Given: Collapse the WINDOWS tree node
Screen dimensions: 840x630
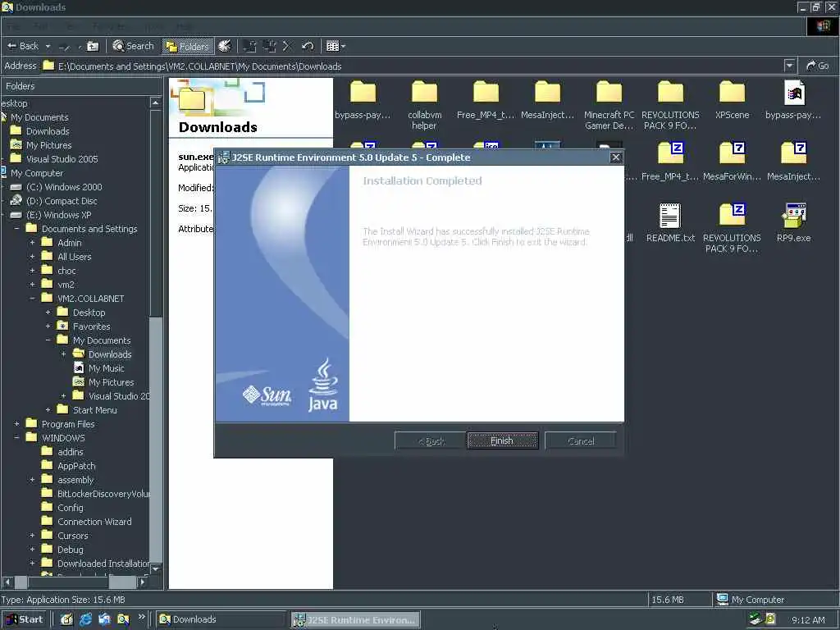Looking at the screenshot, I should (16, 438).
